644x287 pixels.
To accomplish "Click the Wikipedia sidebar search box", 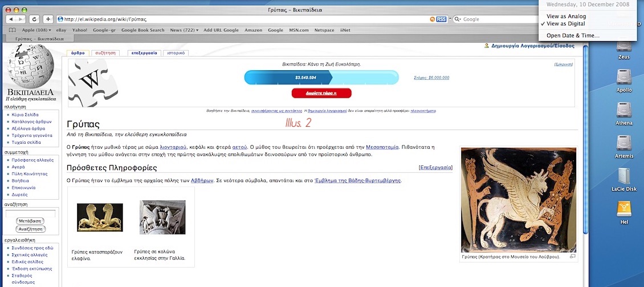I will pyautogui.click(x=30, y=213).
